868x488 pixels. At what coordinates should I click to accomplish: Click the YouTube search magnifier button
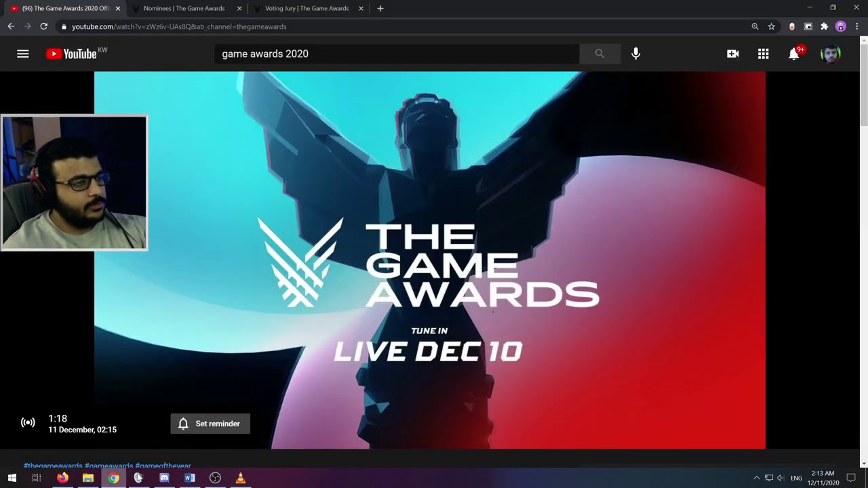599,54
